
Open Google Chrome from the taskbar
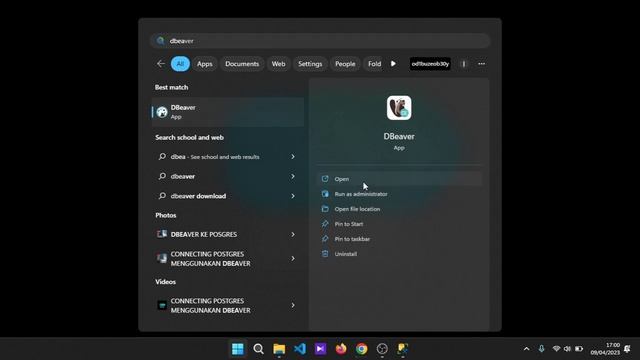tap(362, 349)
